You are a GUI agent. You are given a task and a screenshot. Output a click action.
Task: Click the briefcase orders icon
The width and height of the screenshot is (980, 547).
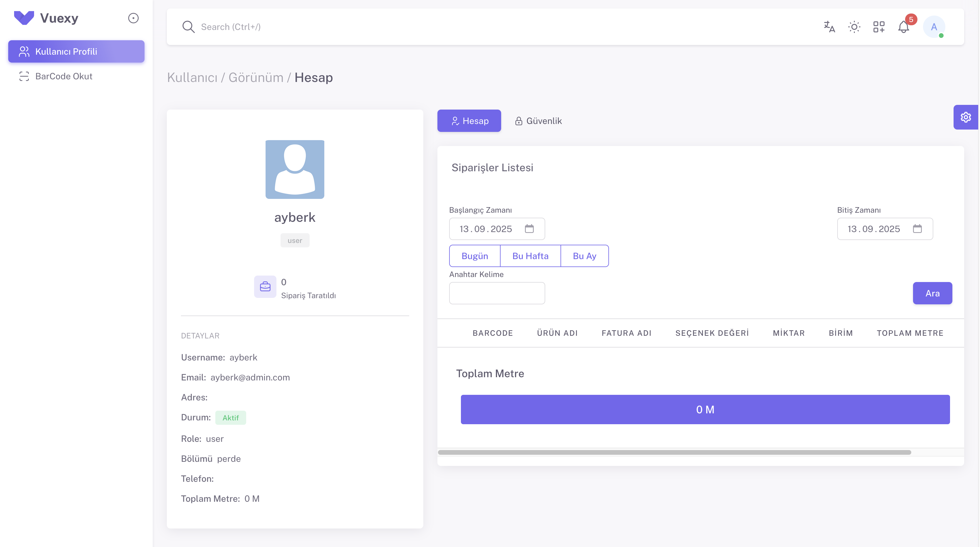[265, 286]
